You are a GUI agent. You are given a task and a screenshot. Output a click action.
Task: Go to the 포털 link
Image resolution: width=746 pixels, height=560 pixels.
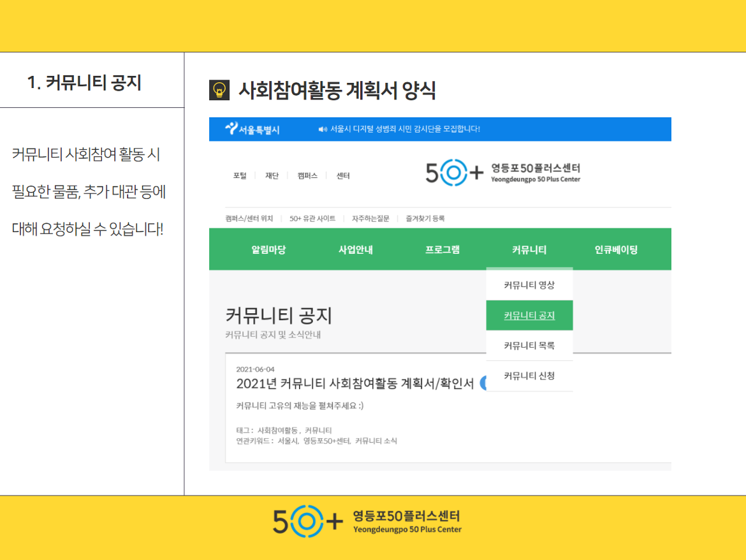[x=240, y=176]
